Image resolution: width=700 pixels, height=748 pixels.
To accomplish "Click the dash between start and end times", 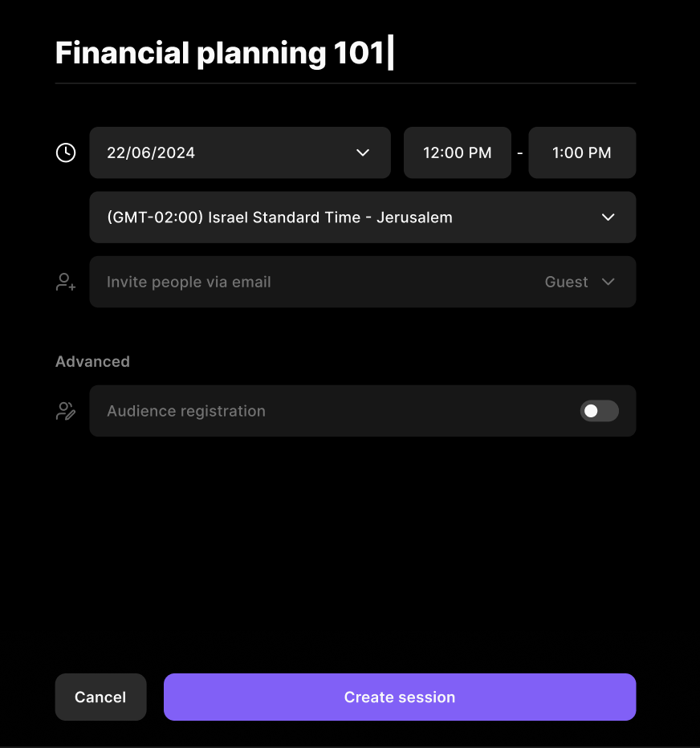I will (x=520, y=152).
